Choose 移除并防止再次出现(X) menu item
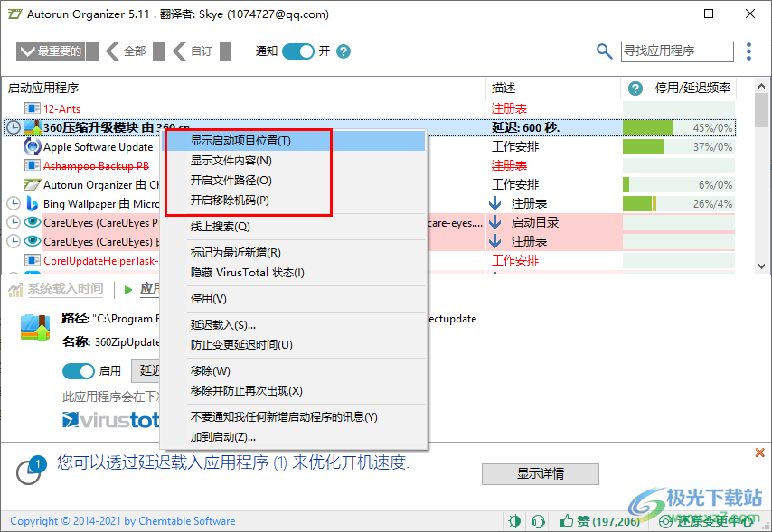 pyautogui.click(x=294, y=391)
